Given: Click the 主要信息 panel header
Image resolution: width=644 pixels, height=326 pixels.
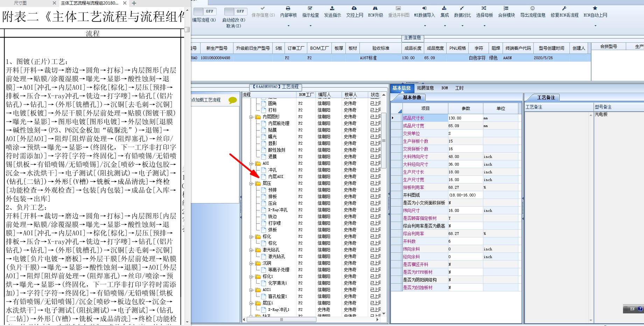Looking at the screenshot, I should (x=413, y=38).
